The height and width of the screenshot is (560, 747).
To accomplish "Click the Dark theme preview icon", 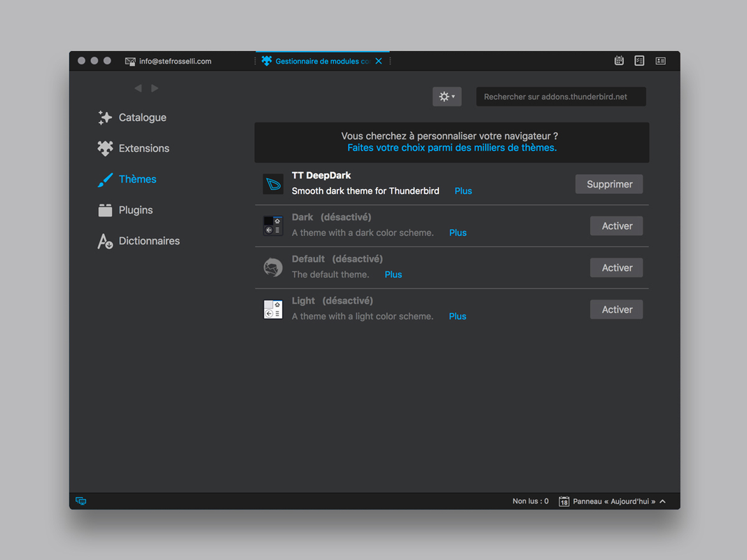I will [x=273, y=225].
